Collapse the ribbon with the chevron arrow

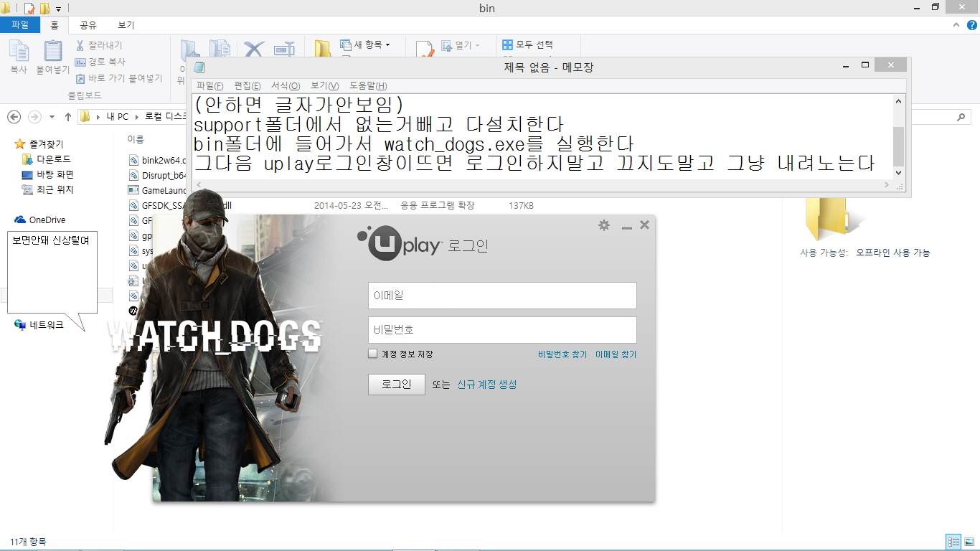(956, 25)
